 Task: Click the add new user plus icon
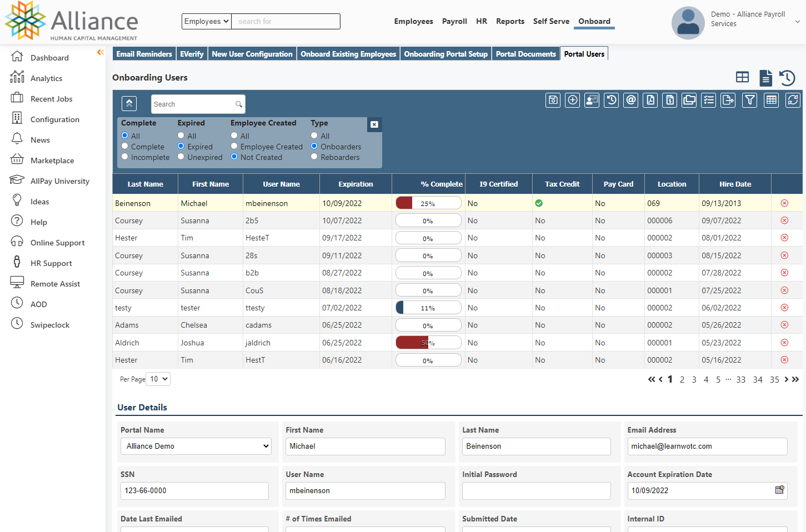pos(572,100)
